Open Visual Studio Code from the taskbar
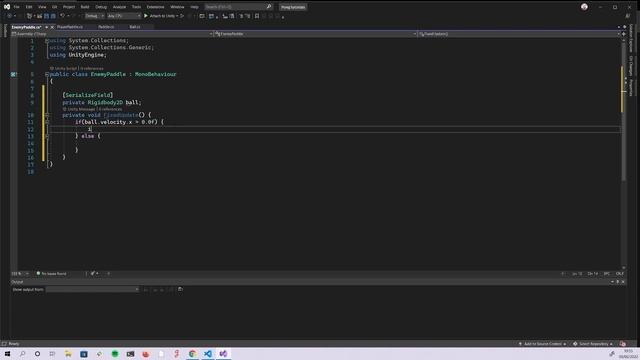 (208, 354)
